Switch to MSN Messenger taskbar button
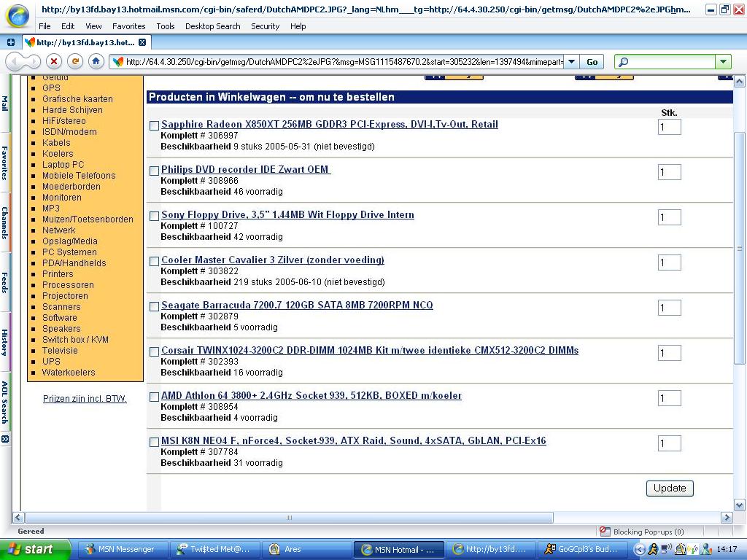Image resolution: width=747 pixels, height=560 pixels. 123,550
